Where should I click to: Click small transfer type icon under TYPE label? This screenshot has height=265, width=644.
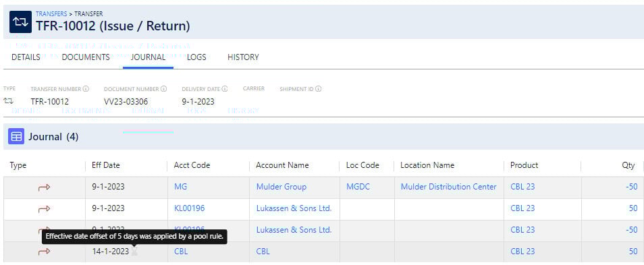coord(8,101)
